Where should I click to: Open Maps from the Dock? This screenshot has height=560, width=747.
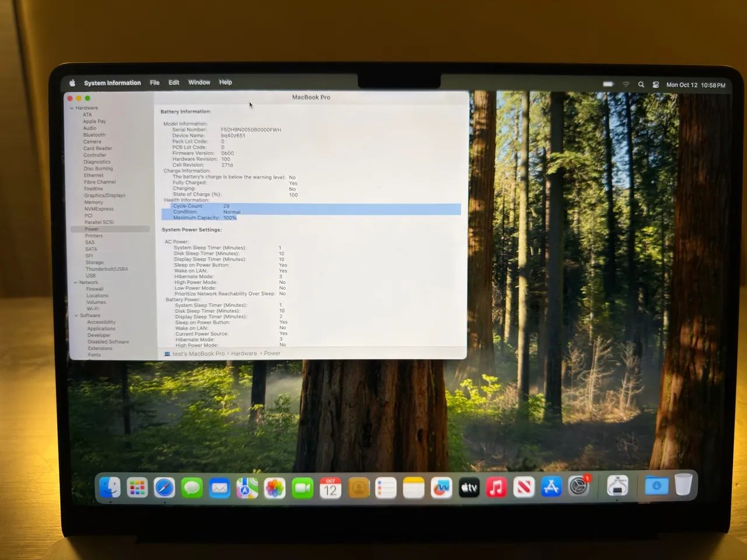point(247,488)
